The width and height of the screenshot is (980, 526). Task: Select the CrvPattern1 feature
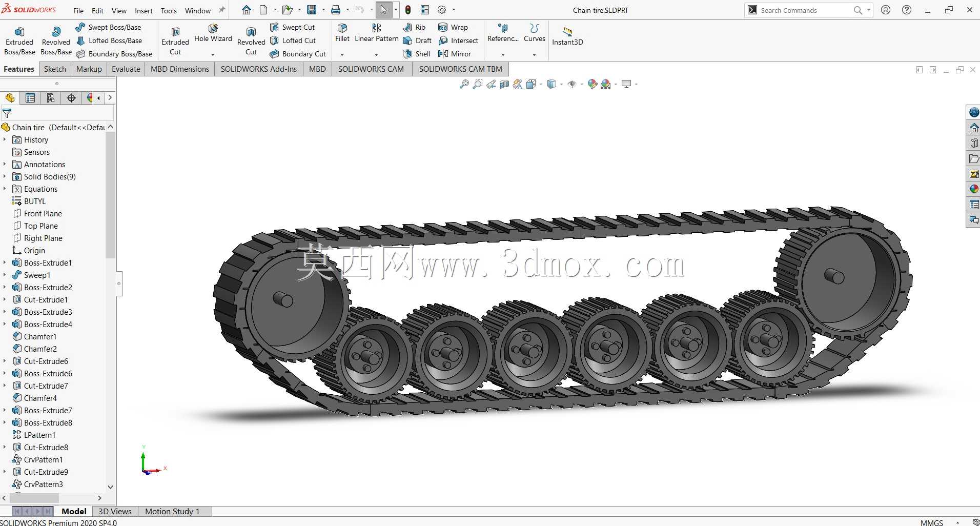pyautogui.click(x=43, y=459)
